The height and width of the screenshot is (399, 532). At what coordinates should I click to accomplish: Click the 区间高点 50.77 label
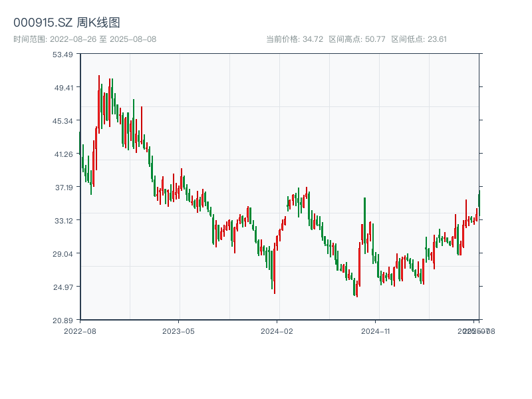coord(357,39)
